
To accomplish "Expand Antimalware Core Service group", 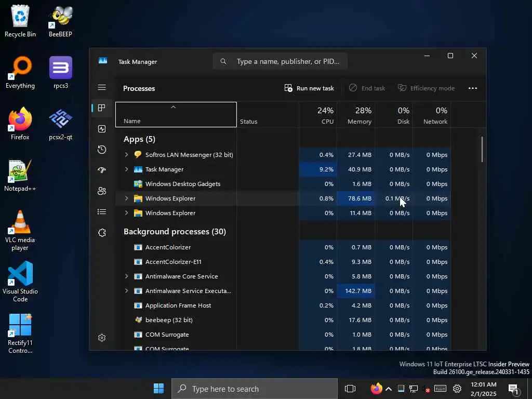I will click(127, 276).
